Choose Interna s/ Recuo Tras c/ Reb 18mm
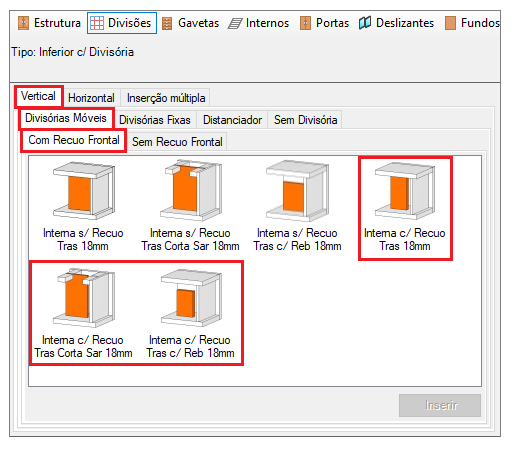 click(297, 206)
